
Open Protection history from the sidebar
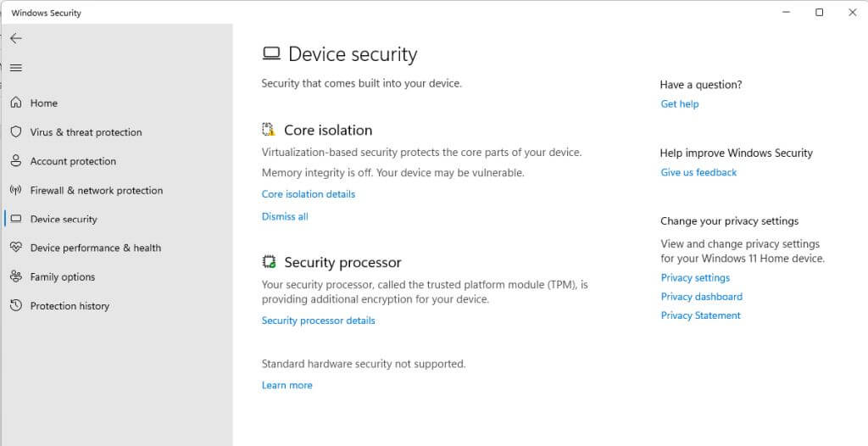(70, 306)
